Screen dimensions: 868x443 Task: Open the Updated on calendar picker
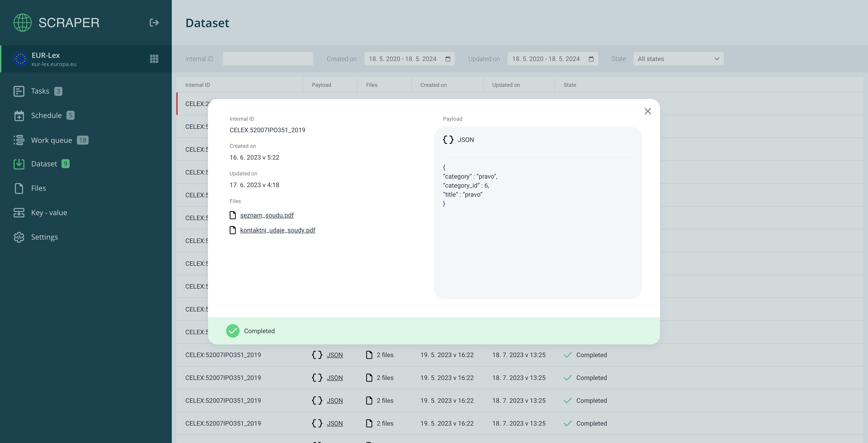coord(591,59)
